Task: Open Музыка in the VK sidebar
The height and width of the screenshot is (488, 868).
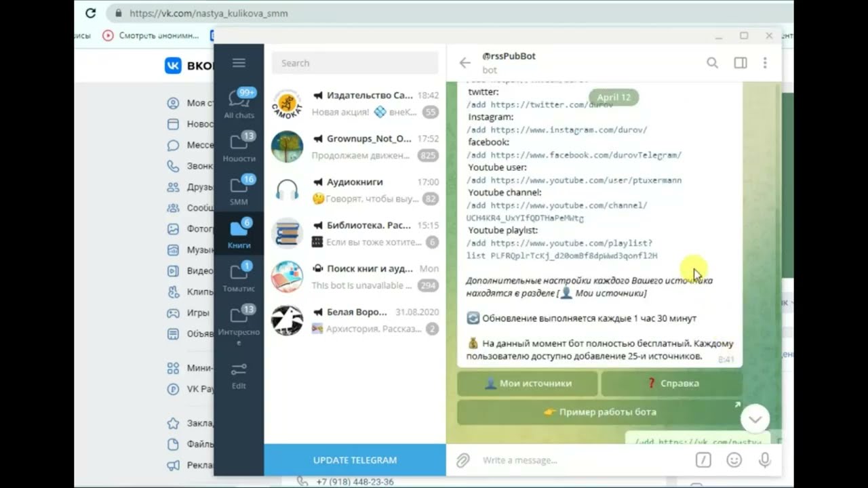Action: tap(191, 250)
